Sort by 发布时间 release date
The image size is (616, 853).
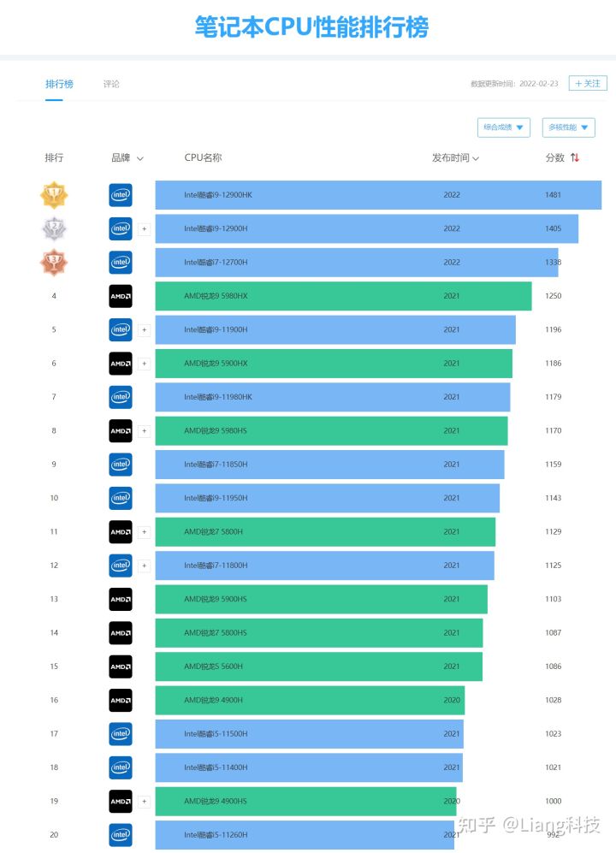tap(455, 157)
